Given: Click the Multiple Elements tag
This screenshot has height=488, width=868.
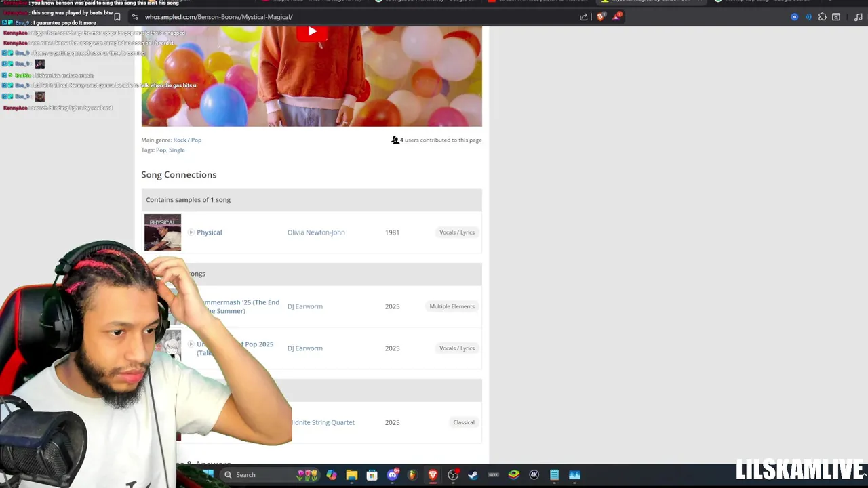Looking at the screenshot, I should point(452,306).
